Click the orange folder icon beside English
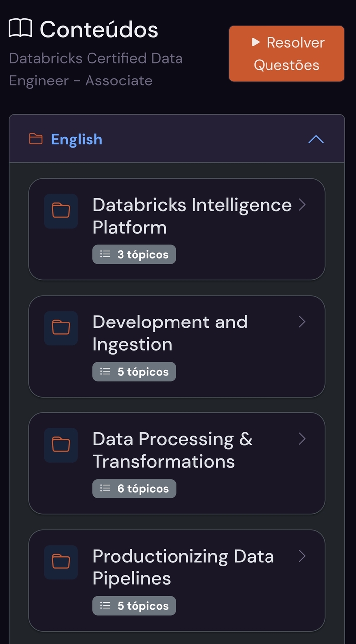 (36, 139)
